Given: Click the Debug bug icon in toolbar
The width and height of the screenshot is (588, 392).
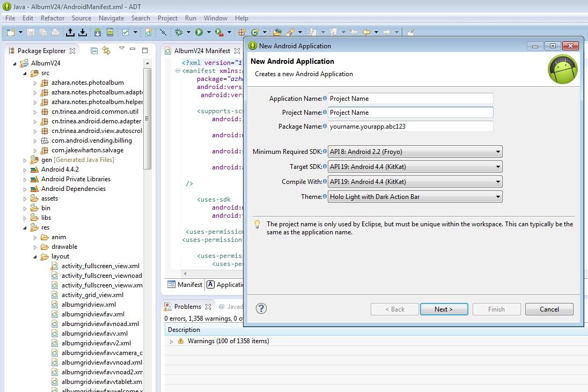Looking at the screenshot, I should [x=179, y=32].
